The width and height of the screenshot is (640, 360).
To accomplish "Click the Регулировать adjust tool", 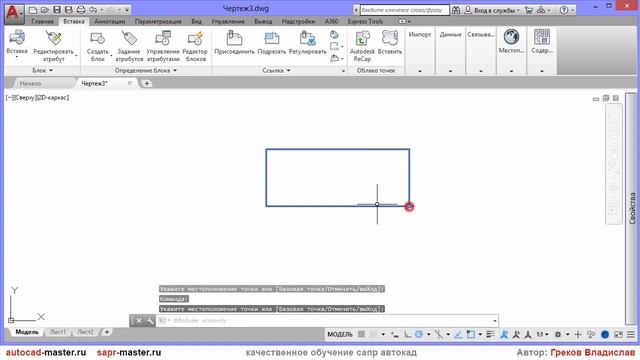I will click(x=307, y=42).
